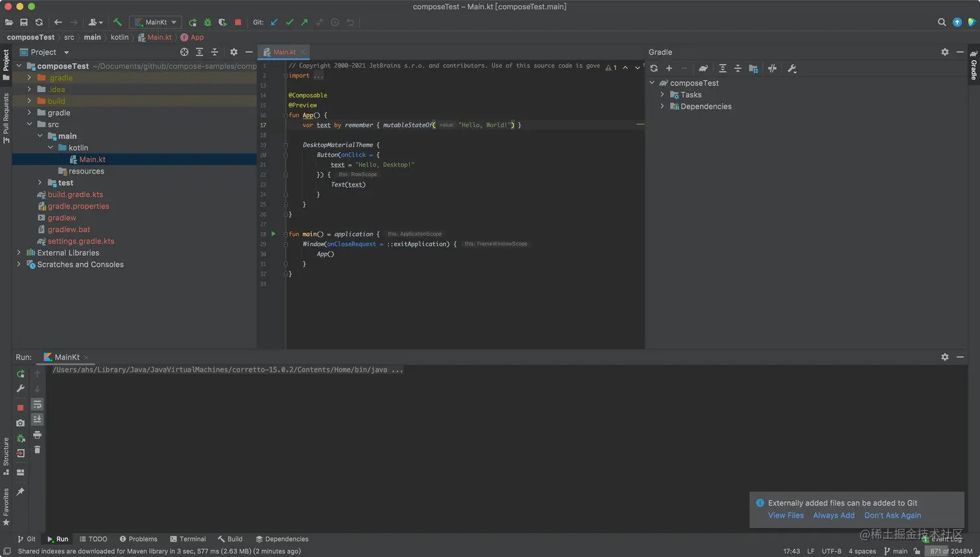Image resolution: width=980 pixels, height=557 pixels.
Task: Open the Terminal tool window tab
Action: pyautogui.click(x=188, y=539)
